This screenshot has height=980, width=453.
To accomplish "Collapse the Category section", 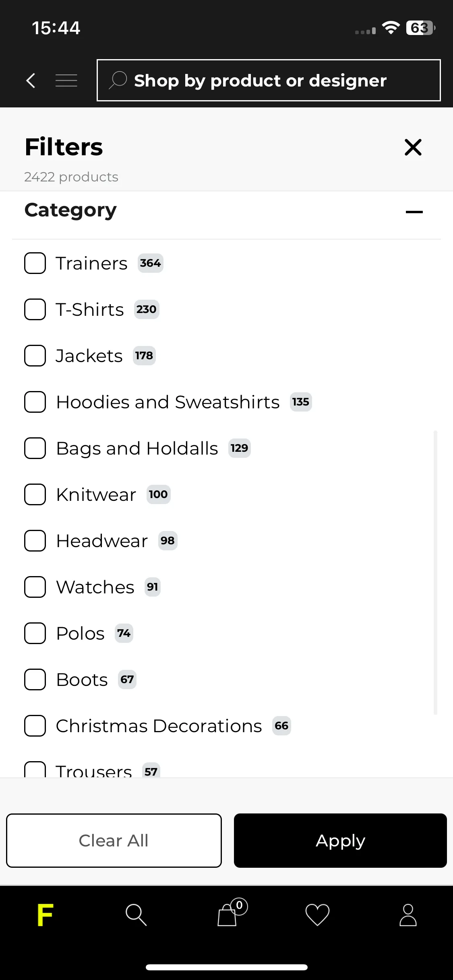I will 414,212.
